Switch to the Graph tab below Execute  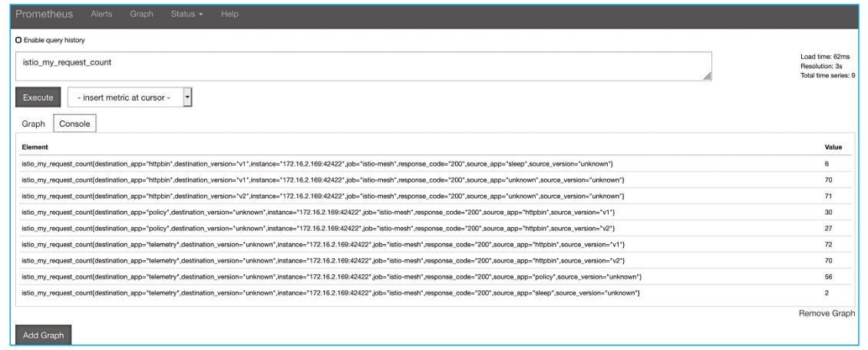point(31,124)
